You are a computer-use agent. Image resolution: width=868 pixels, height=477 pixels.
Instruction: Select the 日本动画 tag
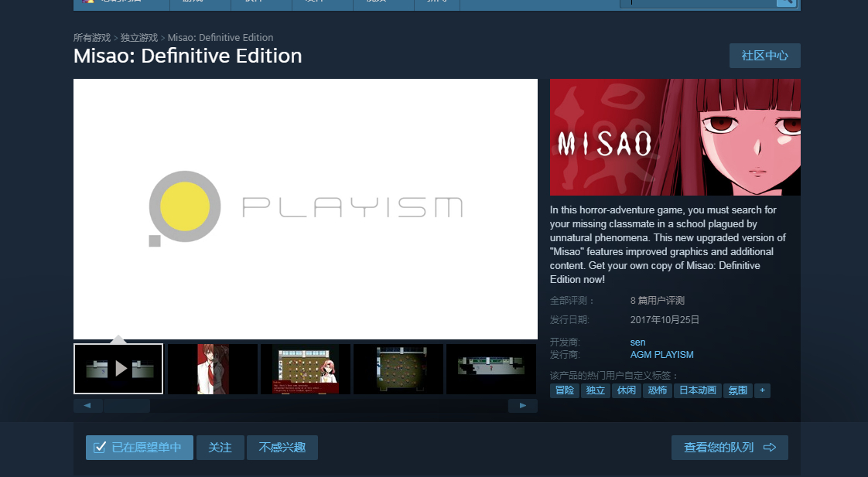point(698,390)
